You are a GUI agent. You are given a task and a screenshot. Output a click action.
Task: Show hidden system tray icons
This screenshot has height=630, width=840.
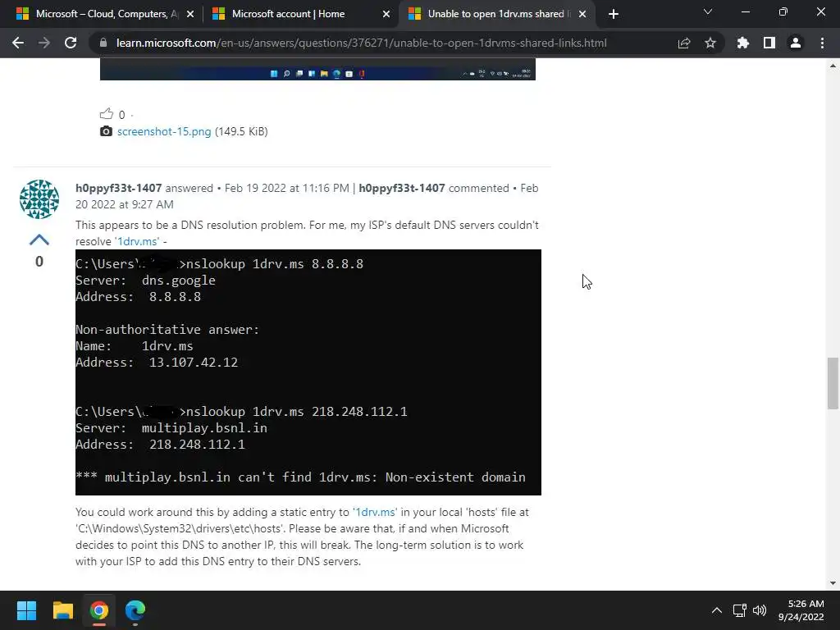coord(717,610)
